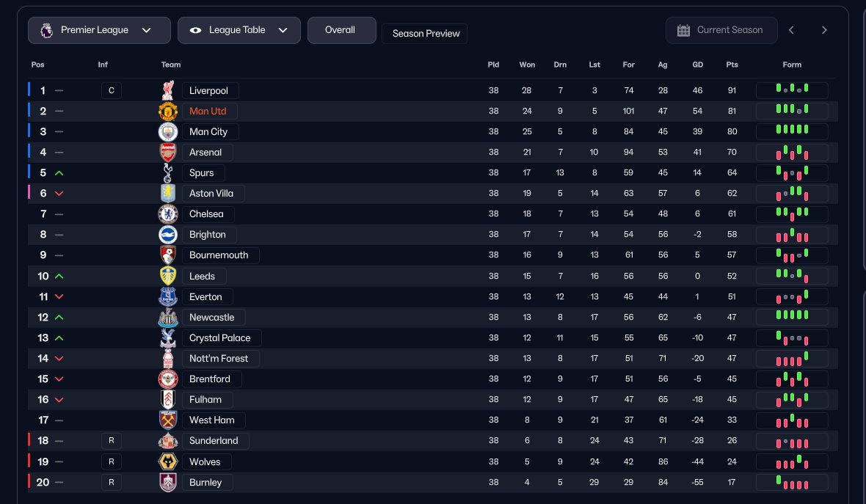The image size is (866, 504).
Task: Open the Premier League competition dropdown
Action: click(x=99, y=30)
